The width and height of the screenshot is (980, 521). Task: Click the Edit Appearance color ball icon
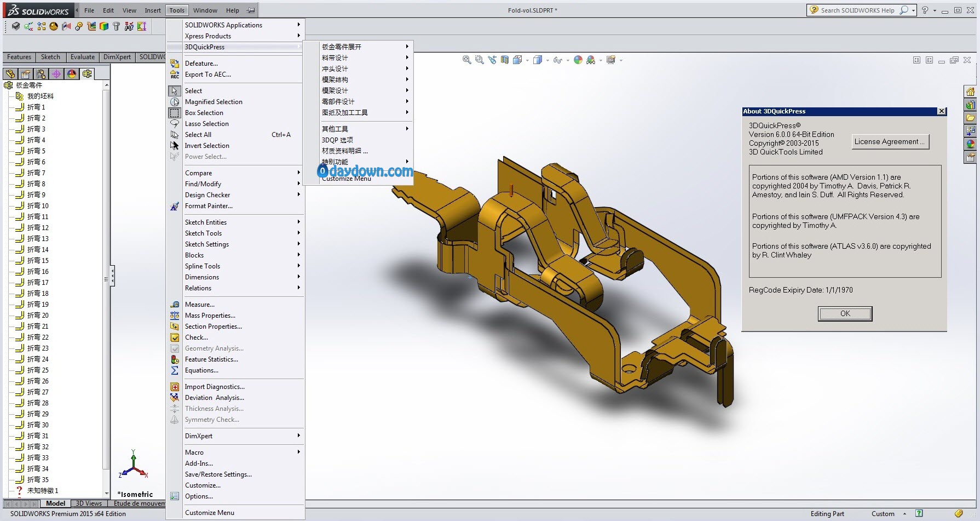[x=578, y=60]
